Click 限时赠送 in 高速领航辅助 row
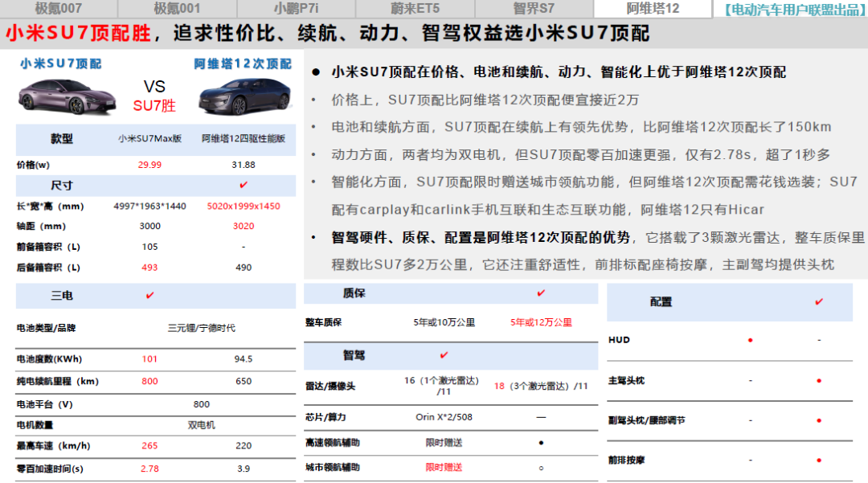Image resolution: width=868 pixels, height=483 pixels. (444, 443)
